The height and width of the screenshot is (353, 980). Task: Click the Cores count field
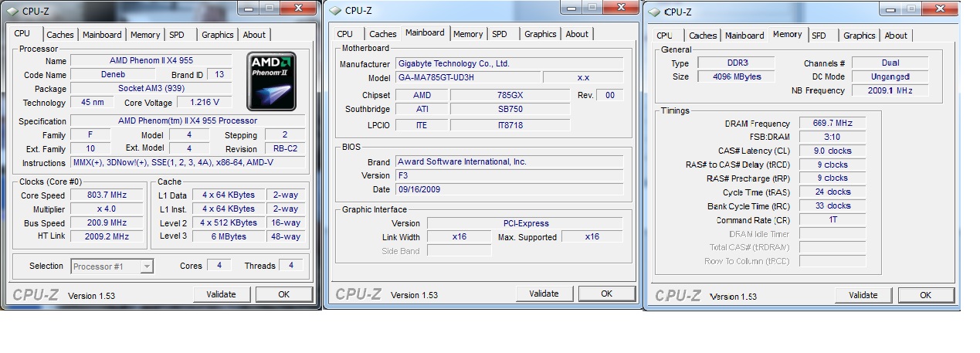(219, 266)
